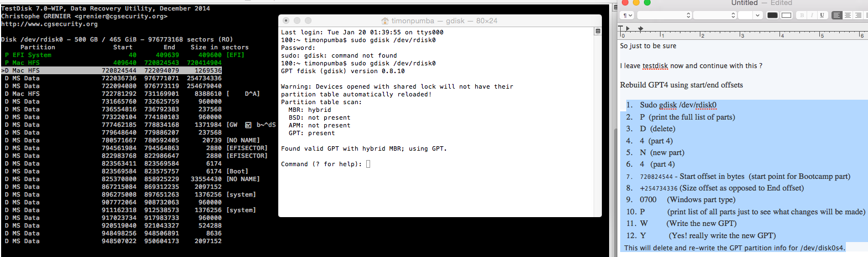868x257 pixels.
Task: Select the highlighted Mac HFS partition row
Action: 111,70
